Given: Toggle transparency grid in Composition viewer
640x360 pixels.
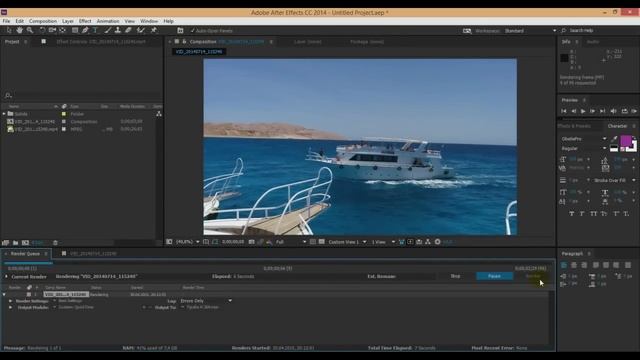Looking at the screenshot, I should coord(322,242).
